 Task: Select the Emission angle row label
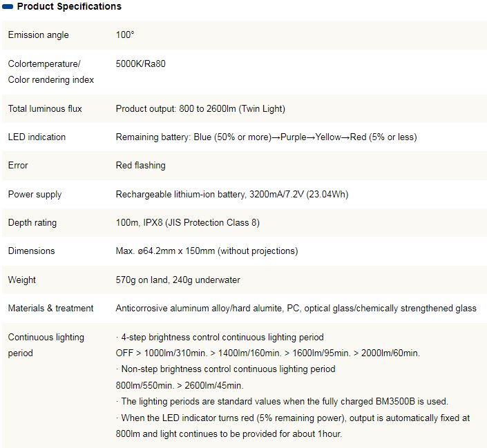point(39,35)
